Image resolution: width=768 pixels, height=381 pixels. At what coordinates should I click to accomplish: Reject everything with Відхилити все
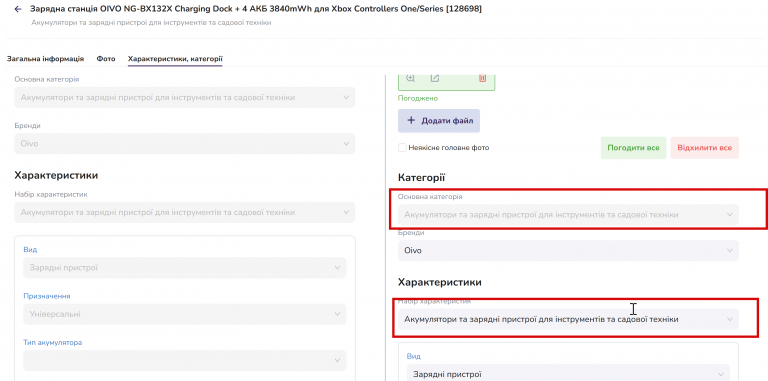(704, 147)
